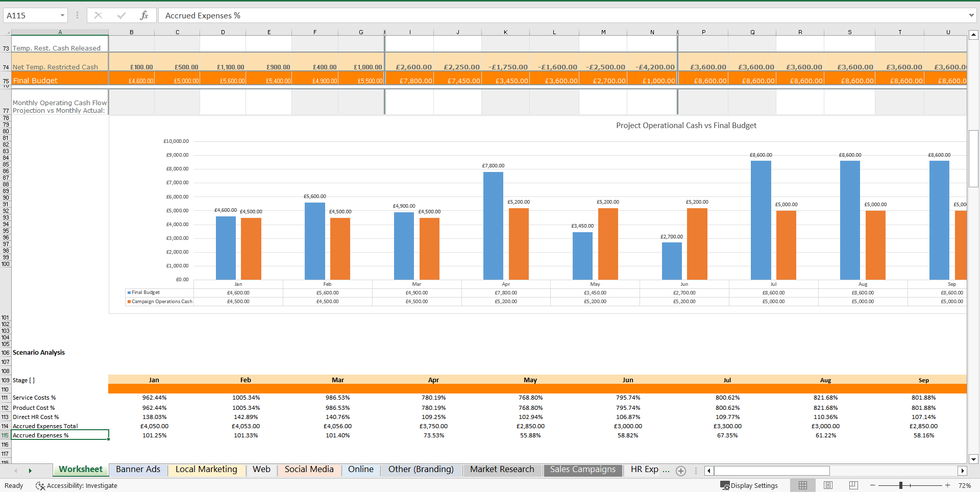Select the Final Budget row header cell
980x493 pixels.
click(x=60, y=80)
